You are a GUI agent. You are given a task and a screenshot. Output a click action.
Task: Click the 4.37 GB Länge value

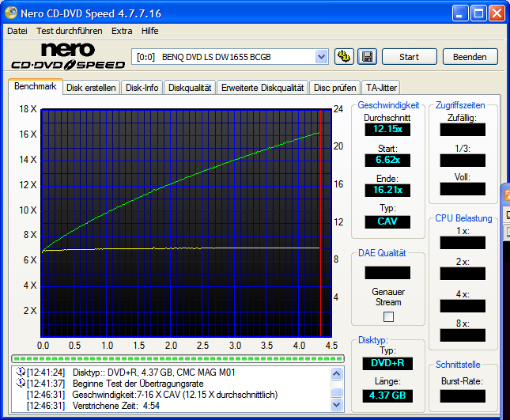[387, 395]
